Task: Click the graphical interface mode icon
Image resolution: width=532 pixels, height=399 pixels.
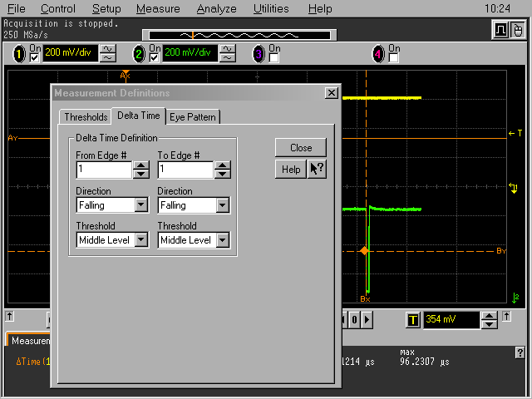Action: (500, 31)
